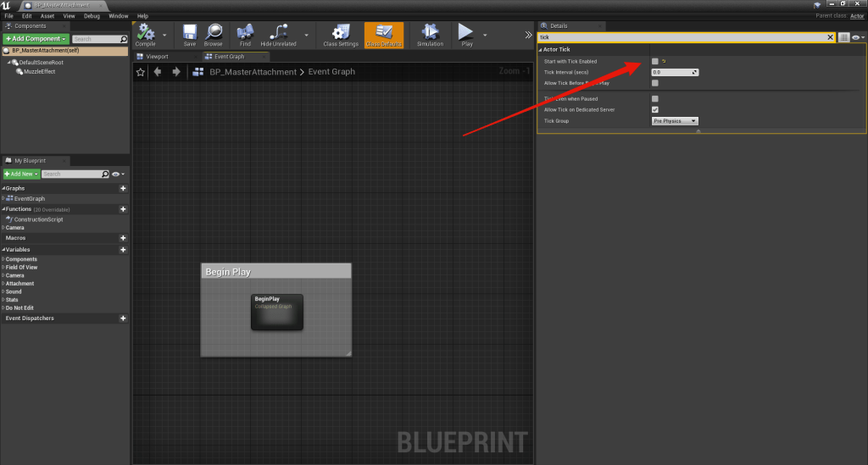Switch to the Viewport tab
The height and width of the screenshot is (465, 868).
tap(158, 57)
